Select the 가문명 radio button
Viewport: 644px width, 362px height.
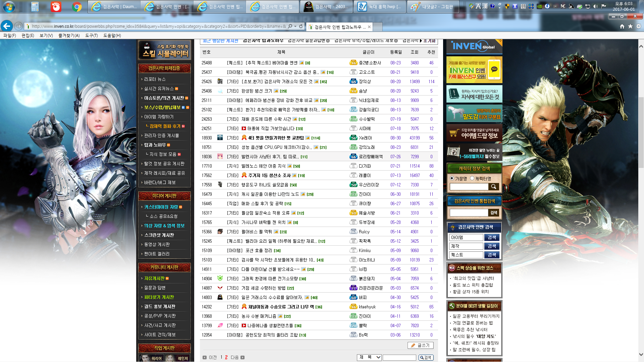pos(451,178)
